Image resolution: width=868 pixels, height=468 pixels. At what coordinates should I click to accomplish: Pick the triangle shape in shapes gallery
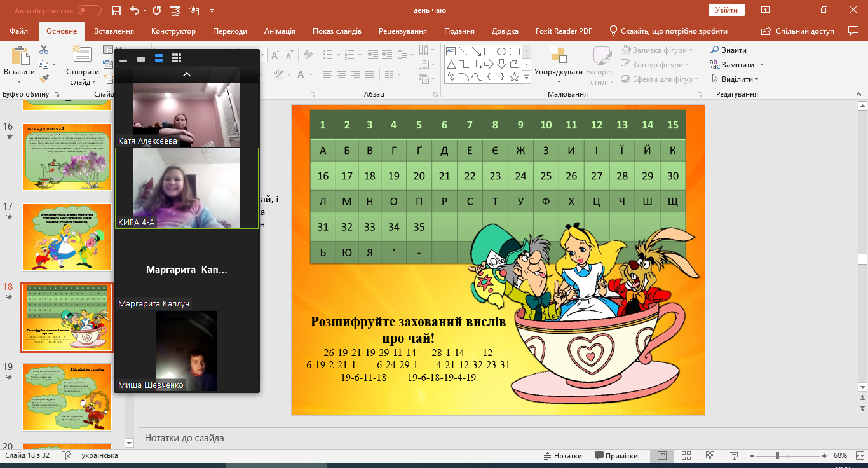coord(451,64)
